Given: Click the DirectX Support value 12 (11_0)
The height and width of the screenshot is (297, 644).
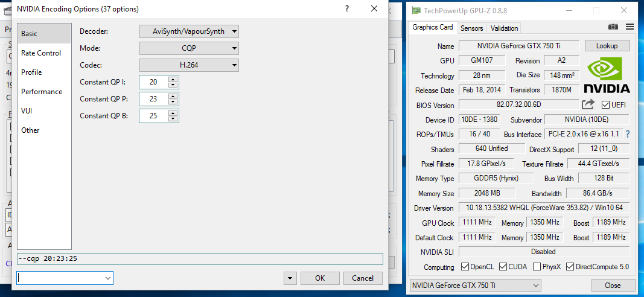Looking at the screenshot, I should pyautogui.click(x=604, y=148).
